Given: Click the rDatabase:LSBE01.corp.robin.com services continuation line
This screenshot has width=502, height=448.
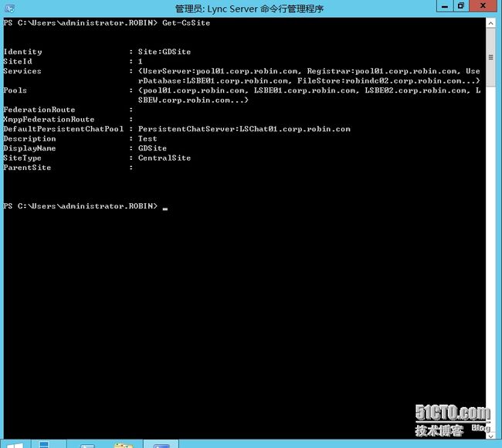Looking at the screenshot, I should tap(309, 80).
